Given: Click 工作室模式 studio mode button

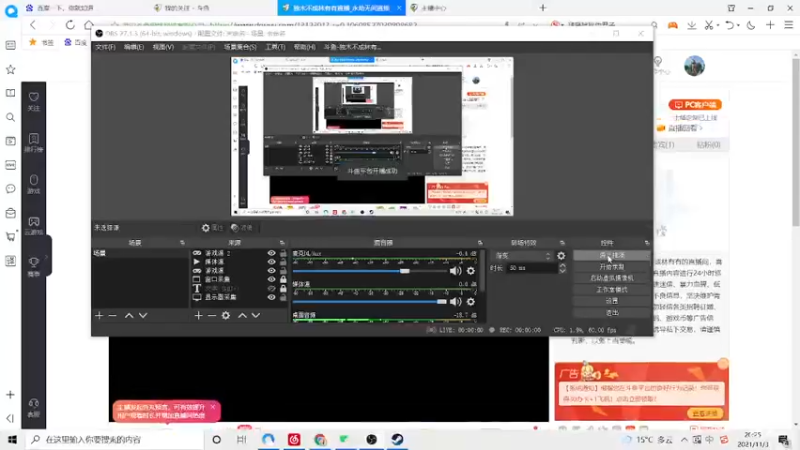Looking at the screenshot, I should click(611, 290).
